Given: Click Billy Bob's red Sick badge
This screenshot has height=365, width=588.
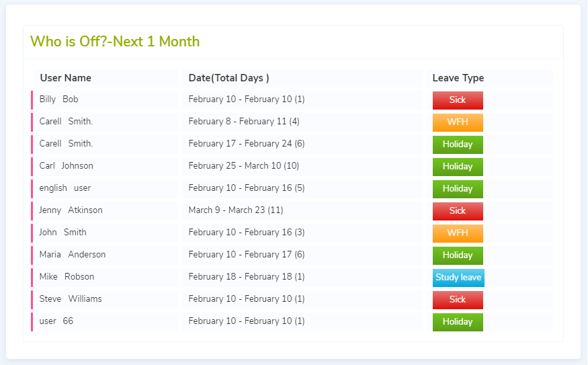Looking at the screenshot, I should 458,100.
